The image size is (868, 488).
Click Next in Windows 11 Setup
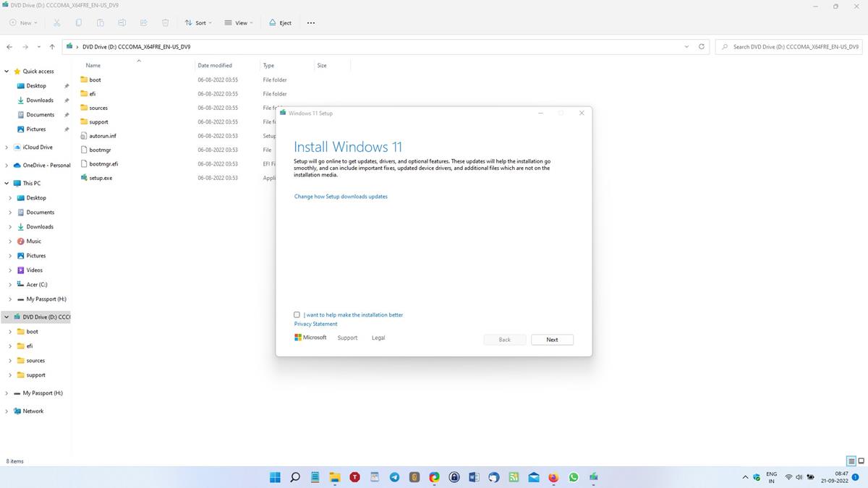552,339
